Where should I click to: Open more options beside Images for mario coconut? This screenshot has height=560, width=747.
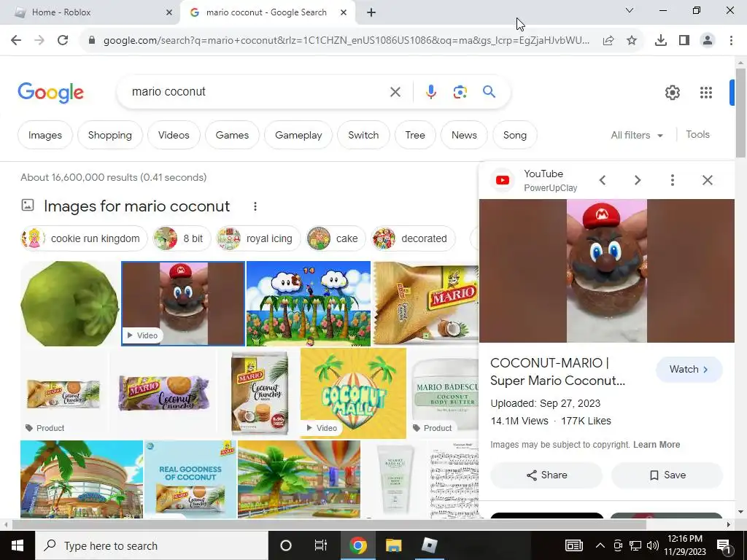point(255,206)
